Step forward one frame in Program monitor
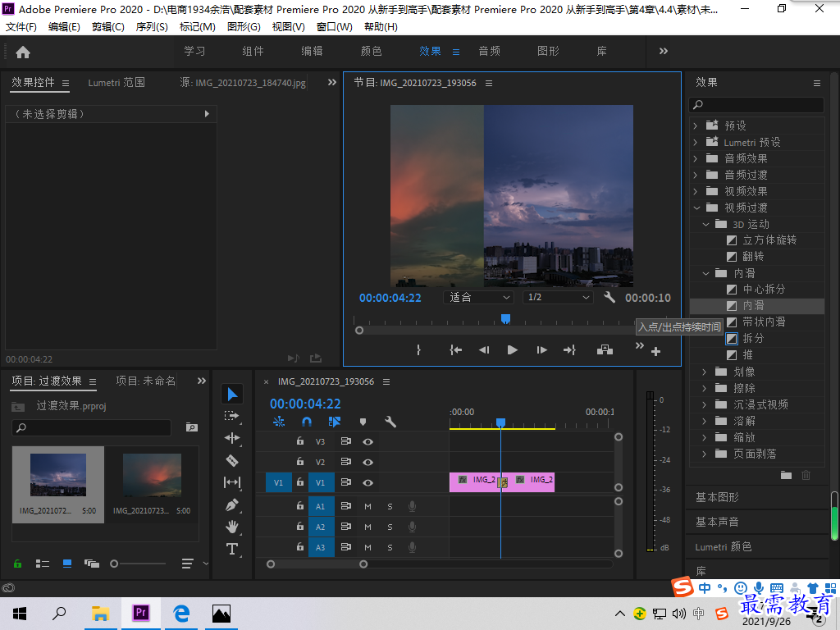Screen dimensions: 840x630 (x=541, y=349)
